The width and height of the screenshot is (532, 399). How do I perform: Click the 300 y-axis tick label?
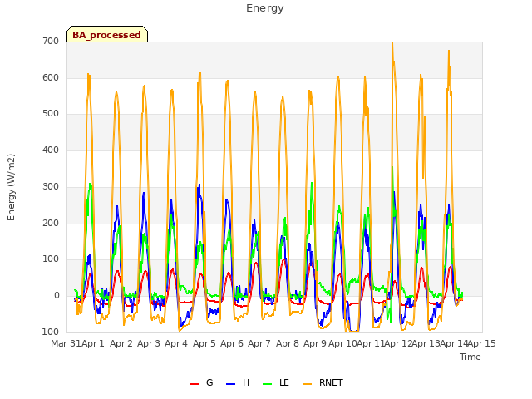[x=51, y=186]
